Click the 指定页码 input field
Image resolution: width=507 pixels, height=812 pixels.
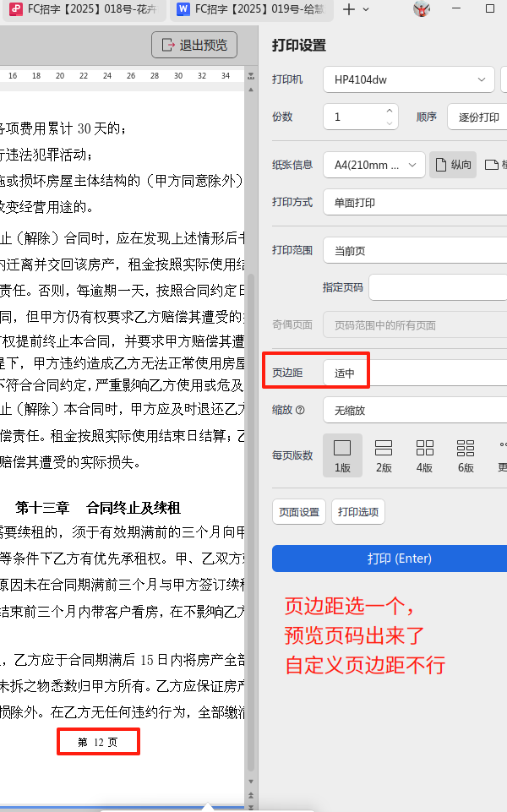pos(438,287)
